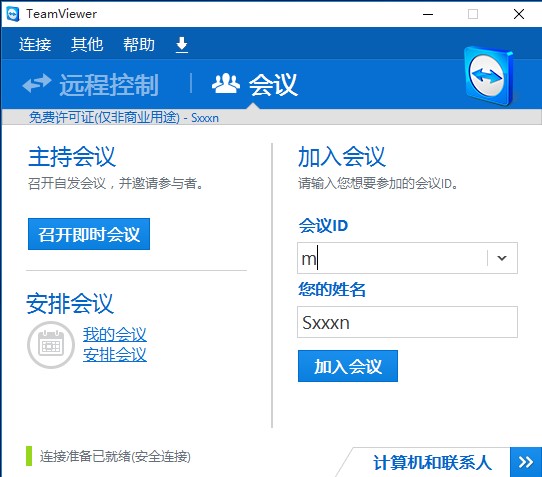Switch to the 远程控制 tab
The height and width of the screenshot is (477, 542).
click(x=91, y=84)
